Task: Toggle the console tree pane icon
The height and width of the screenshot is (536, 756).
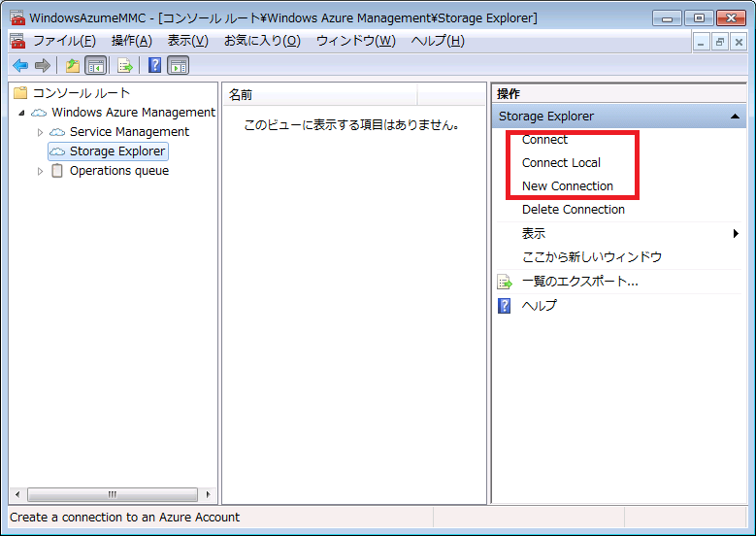Action: [x=95, y=65]
